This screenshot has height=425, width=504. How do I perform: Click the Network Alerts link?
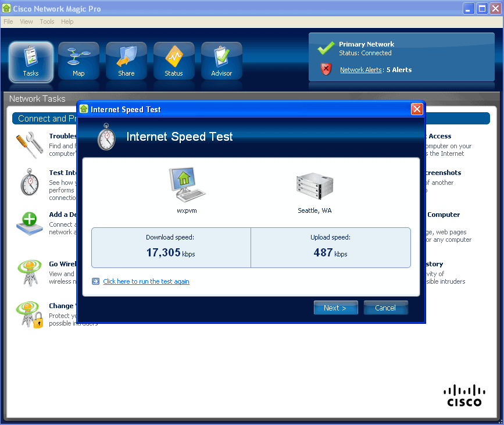[360, 70]
